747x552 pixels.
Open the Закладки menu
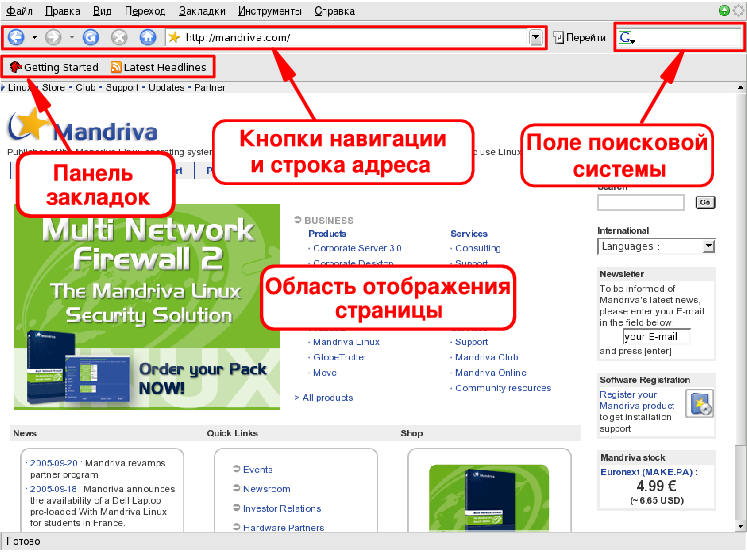pyautogui.click(x=202, y=11)
